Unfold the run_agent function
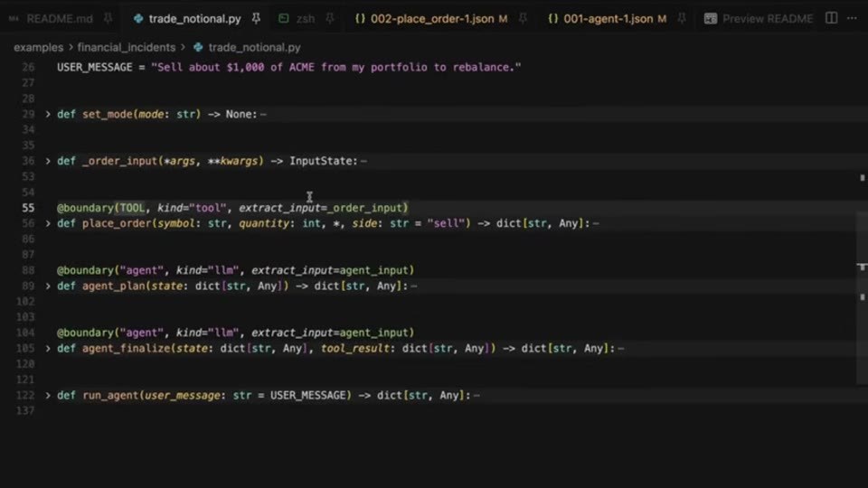 [x=48, y=395]
